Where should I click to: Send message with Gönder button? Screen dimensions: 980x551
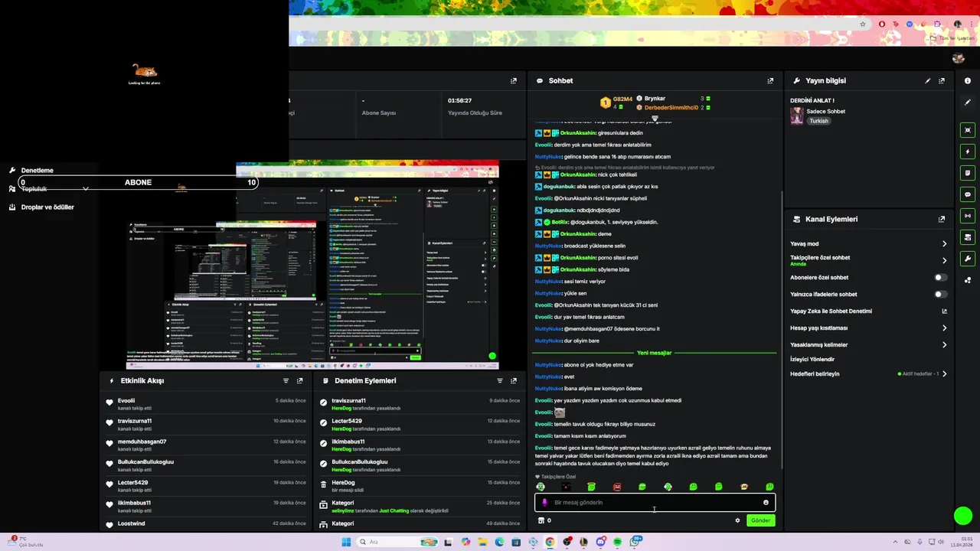[x=760, y=520]
